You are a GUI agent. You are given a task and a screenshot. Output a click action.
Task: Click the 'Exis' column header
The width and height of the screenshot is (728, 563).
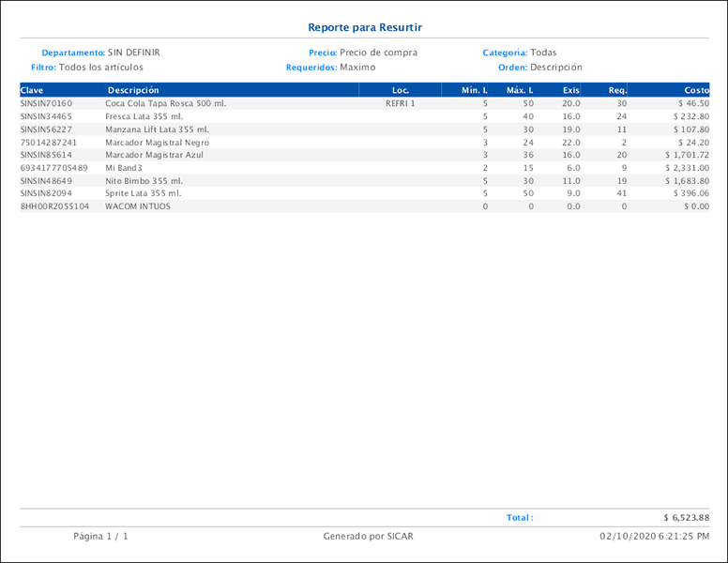[571, 90]
